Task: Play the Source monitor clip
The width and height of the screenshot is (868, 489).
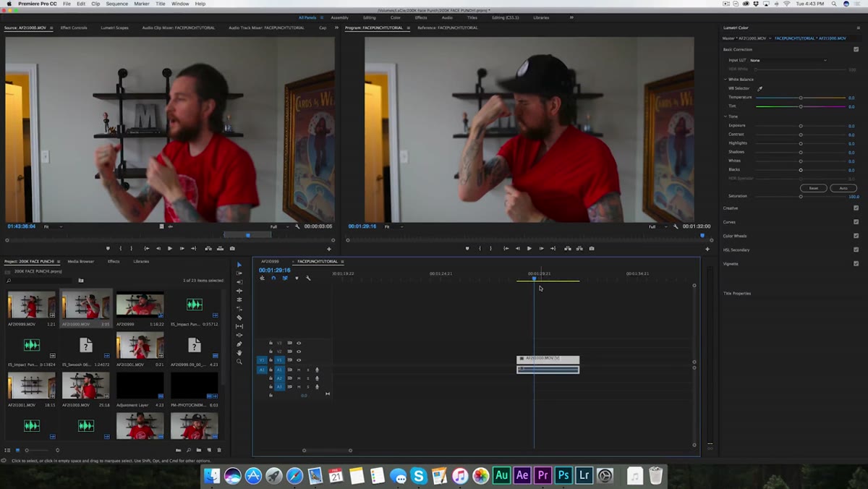Action: click(x=170, y=248)
